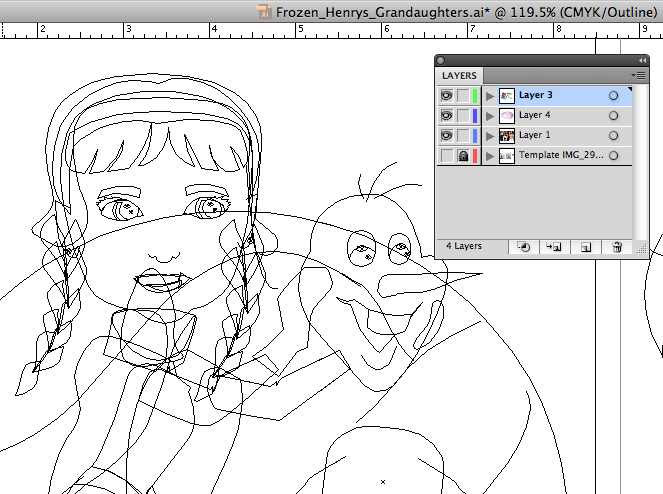
Task: Click the Delete Selection trash icon
Action: coord(617,246)
